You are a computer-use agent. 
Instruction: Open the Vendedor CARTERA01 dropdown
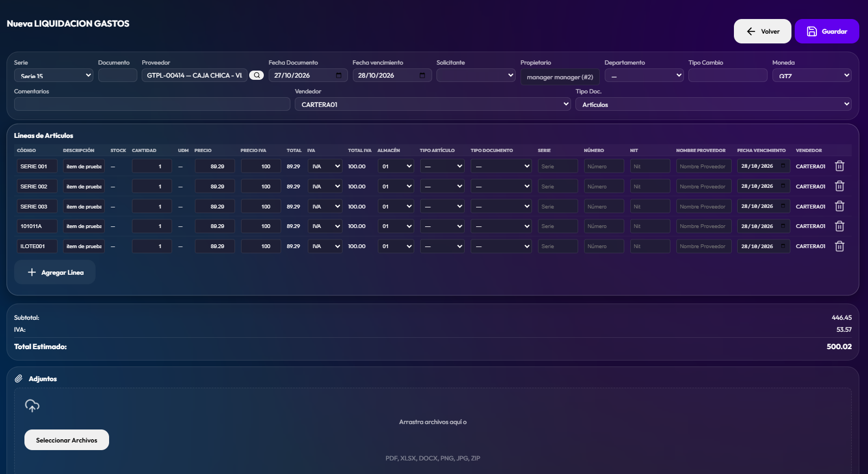coord(433,104)
